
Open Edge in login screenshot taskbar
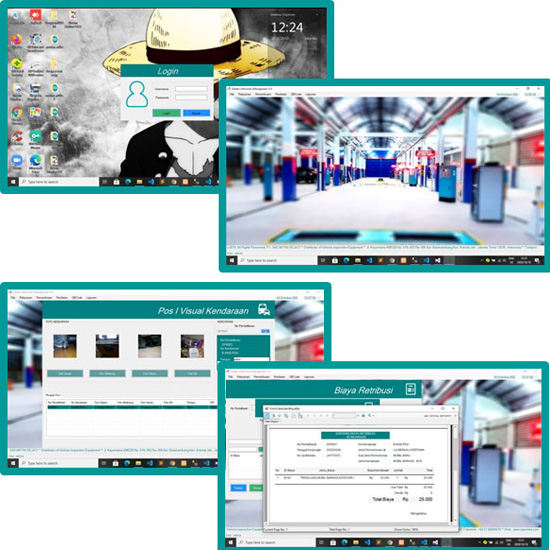coord(128,182)
